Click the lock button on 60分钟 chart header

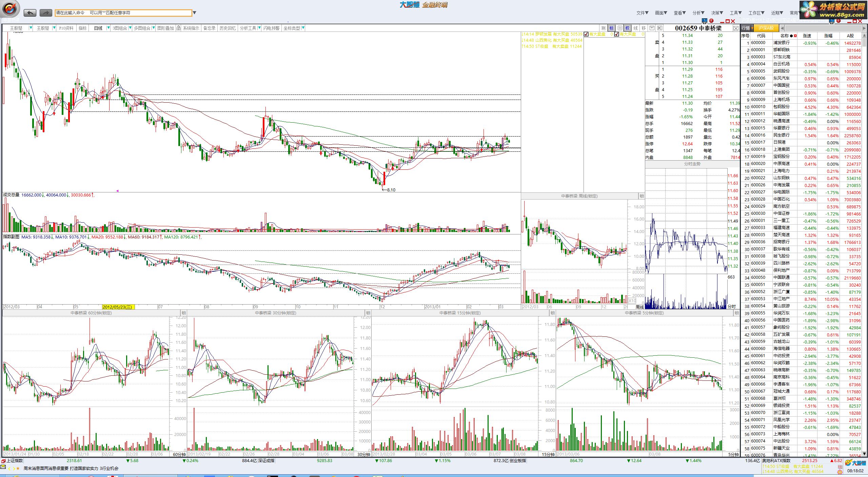(183, 313)
